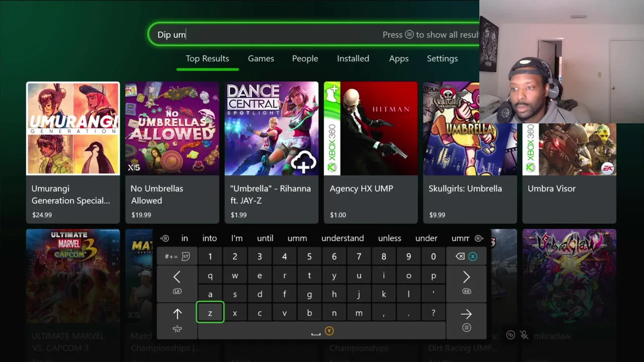Tap the m key on the keyboard
The width and height of the screenshot is (644, 362).
click(359, 313)
